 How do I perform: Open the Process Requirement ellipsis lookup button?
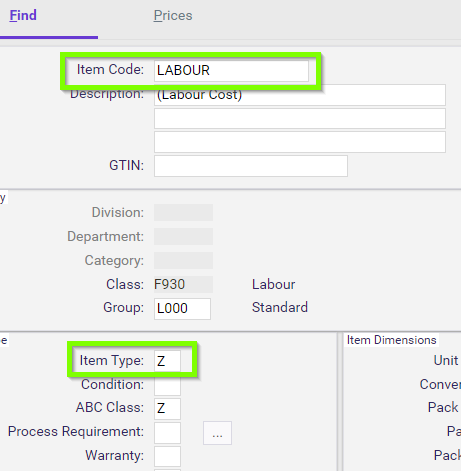tap(217, 433)
